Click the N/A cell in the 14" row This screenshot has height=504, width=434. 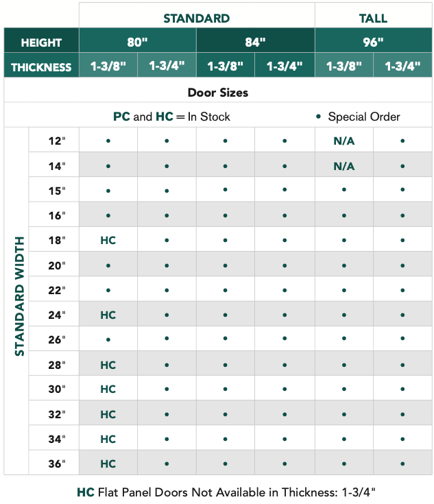click(x=343, y=166)
